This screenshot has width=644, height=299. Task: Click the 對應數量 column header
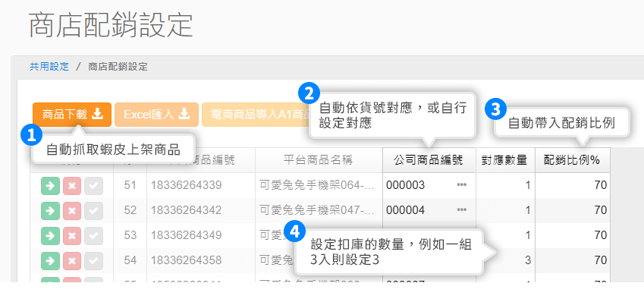(x=505, y=160)
